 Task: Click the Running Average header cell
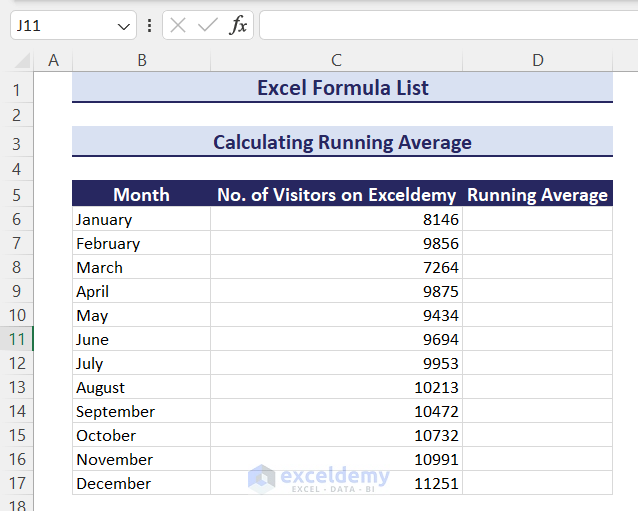point(538,195)
